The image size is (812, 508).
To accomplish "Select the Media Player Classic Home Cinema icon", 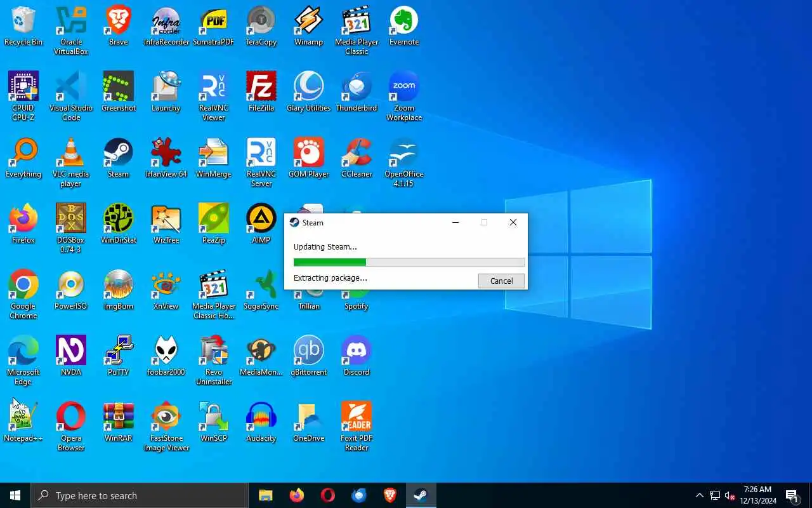I will point(214,295).
